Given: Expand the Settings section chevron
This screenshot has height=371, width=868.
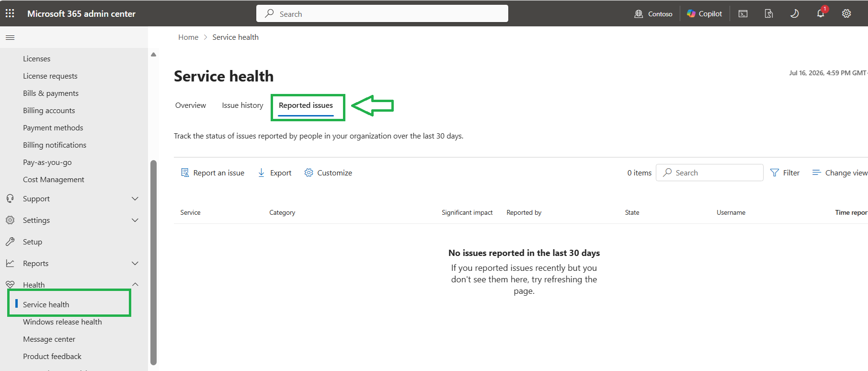Looking at the screenshot, I should pyautogui.click(x=135, y=220).
